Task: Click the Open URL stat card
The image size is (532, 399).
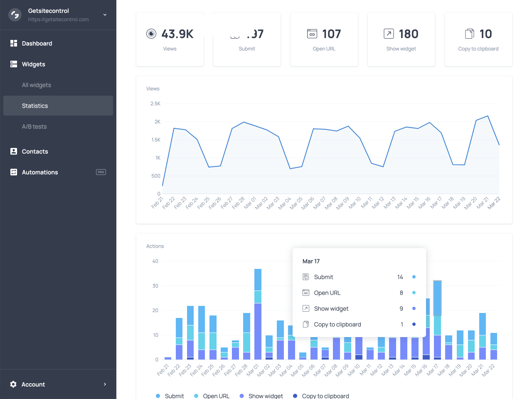Action: 324,39
